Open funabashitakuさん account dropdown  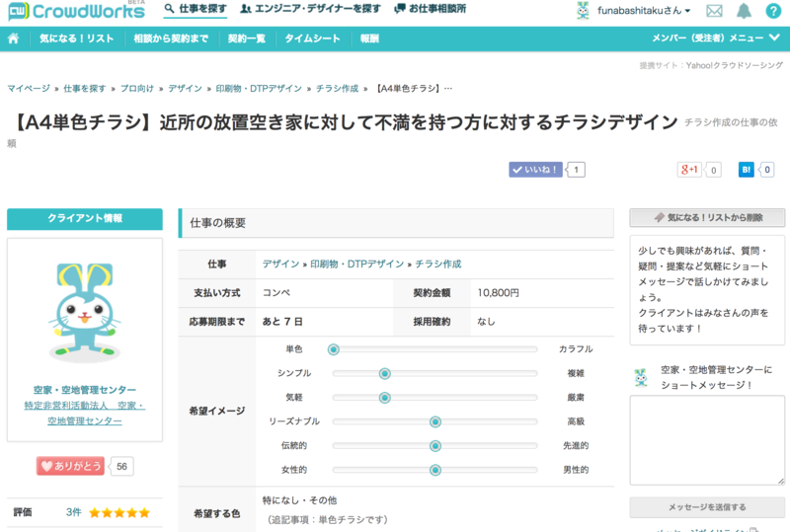(644, 11)
